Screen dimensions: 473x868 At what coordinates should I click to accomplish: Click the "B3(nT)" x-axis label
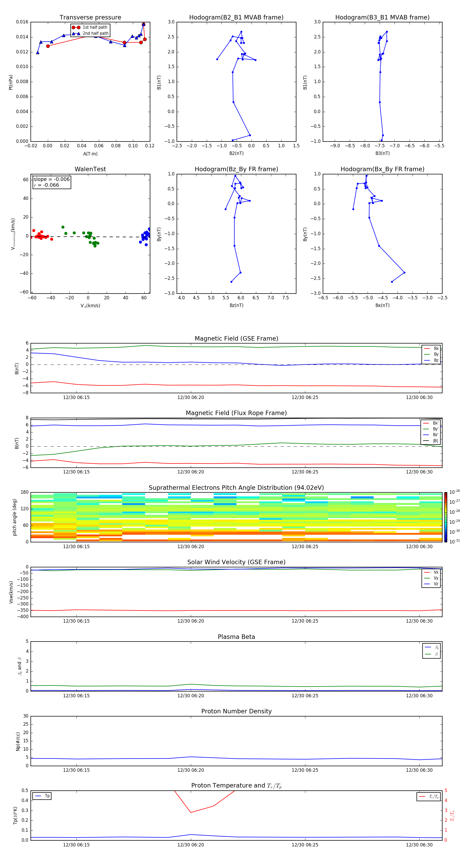382,153
